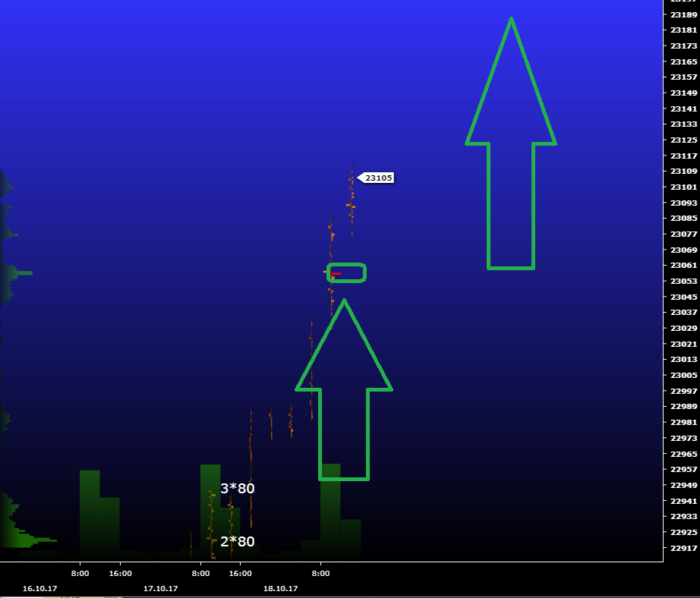Image resolution: width=700 pixels, height=598 pixels.
Task: Click the 18.10.17 date label
Action: point(280,588)
